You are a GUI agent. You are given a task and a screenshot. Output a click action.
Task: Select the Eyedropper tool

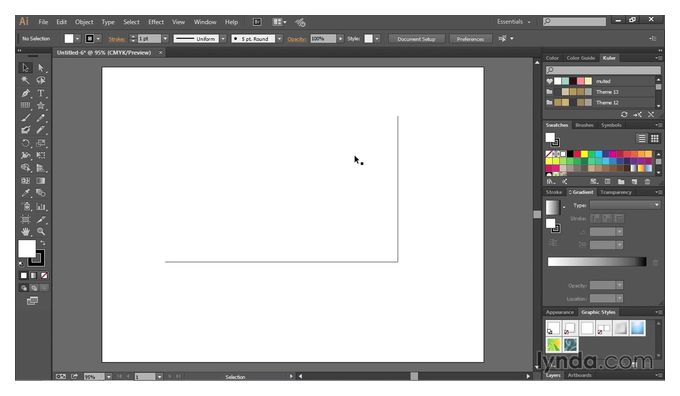(x=26, y=193)
